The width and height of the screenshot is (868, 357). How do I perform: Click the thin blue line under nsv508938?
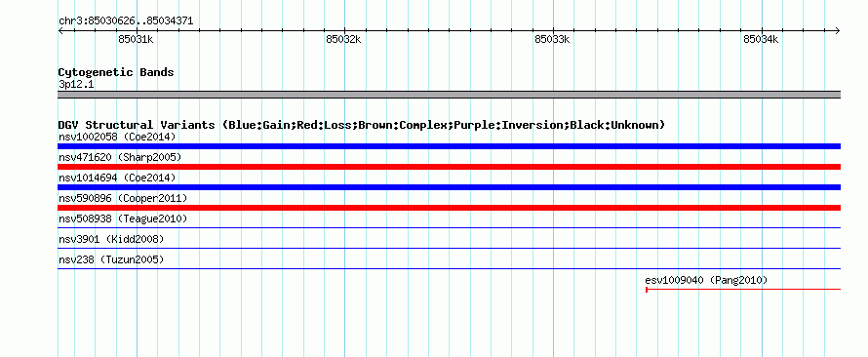pyautogui.click(x=449, y=227)
